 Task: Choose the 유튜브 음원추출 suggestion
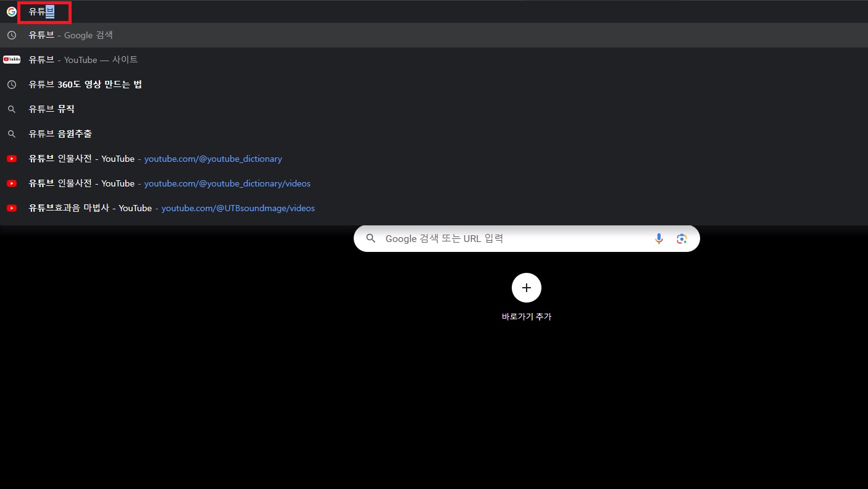[x=434, y=134]
